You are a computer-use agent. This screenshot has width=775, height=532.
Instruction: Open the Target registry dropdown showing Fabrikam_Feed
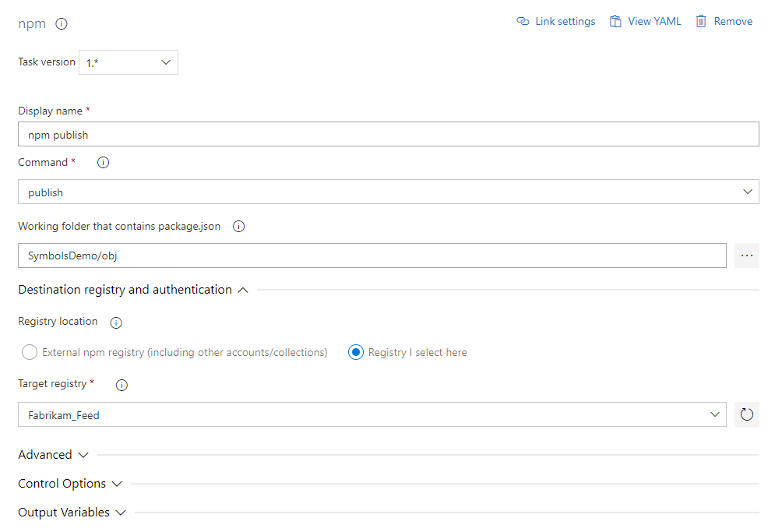coord(717,414)
